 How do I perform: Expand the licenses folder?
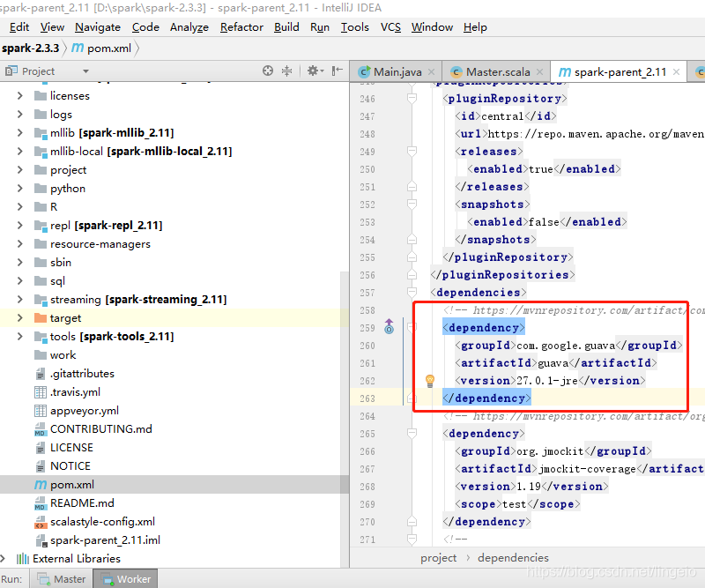click(x=19, y=96)
